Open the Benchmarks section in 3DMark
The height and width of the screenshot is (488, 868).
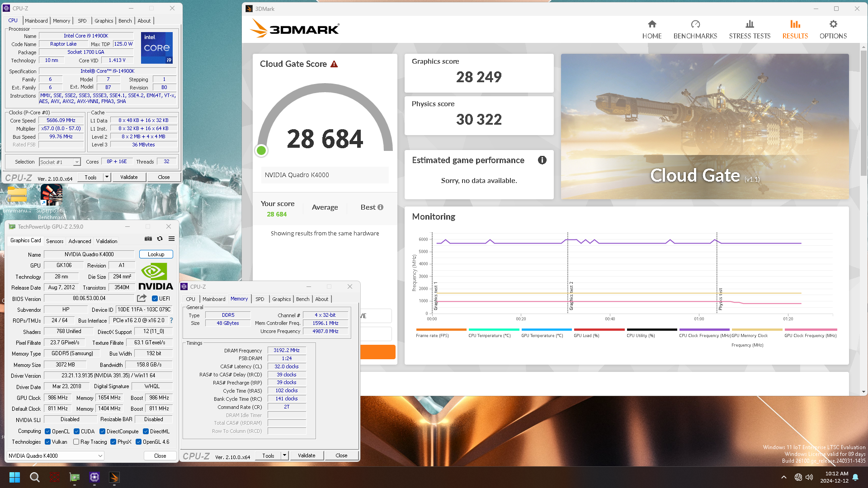pos(695,30)
